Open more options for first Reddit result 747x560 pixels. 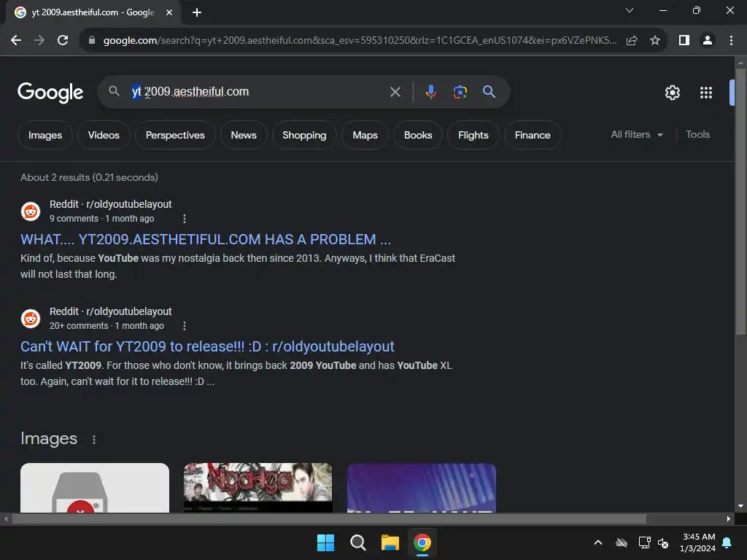pos(185,219)
